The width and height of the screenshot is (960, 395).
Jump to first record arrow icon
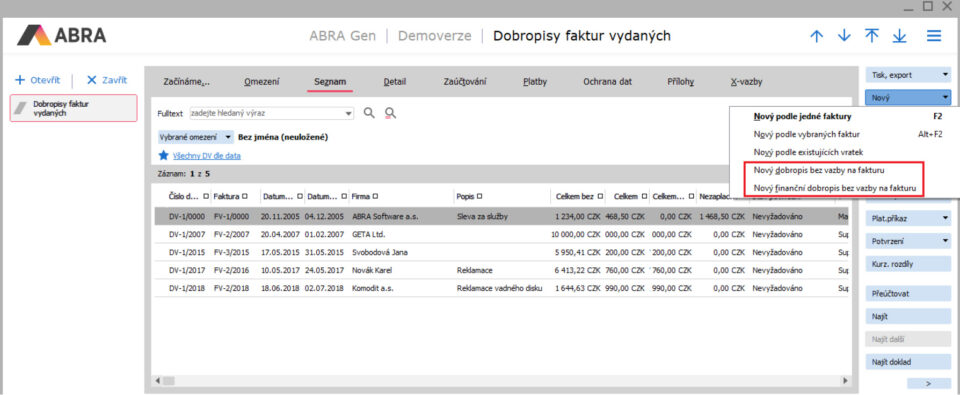pos(872,36)
